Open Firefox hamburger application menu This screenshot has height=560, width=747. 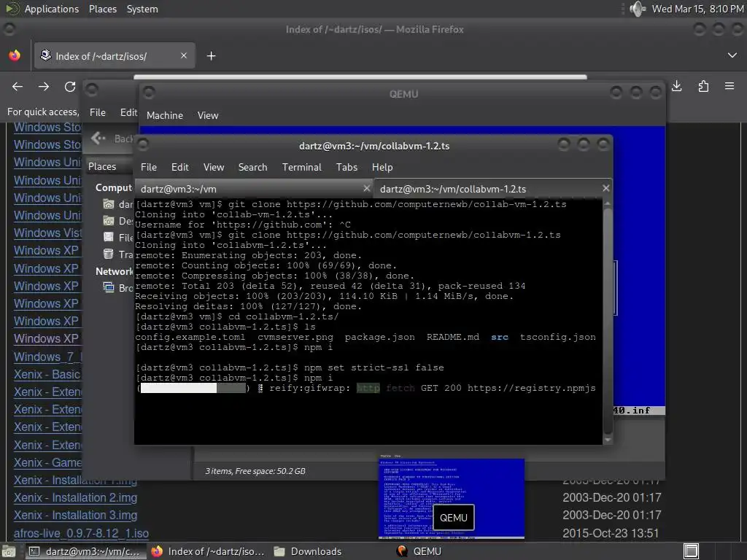pyautogui.click(x=729, y=86)
